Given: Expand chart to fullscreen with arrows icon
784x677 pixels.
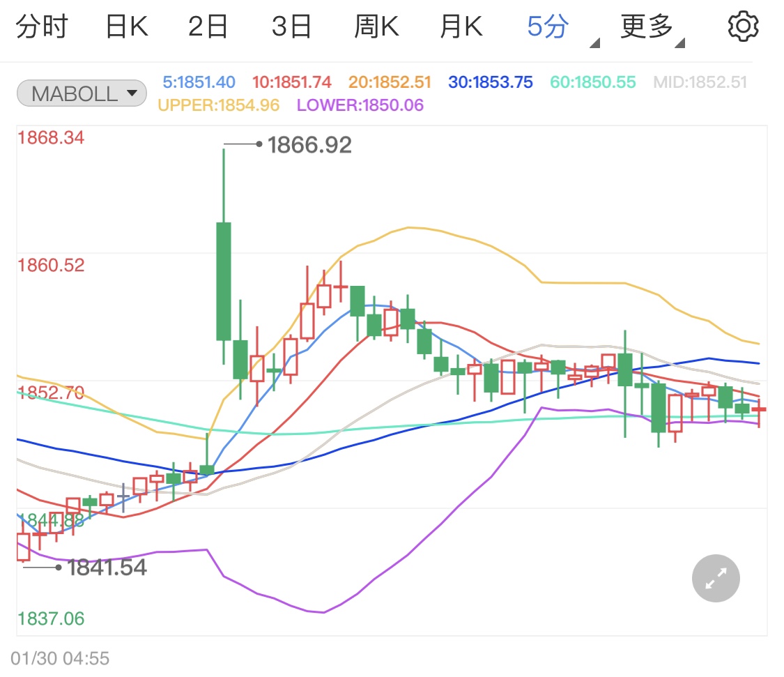Looking at the screenshot, I should (716, 579).
